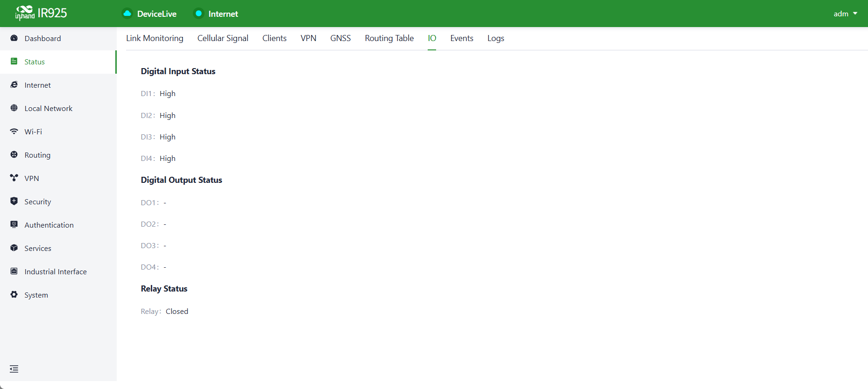This screenshot has height=389, width=868.
Task: Click the Digital Input Status heading
Action: (178, 71)
